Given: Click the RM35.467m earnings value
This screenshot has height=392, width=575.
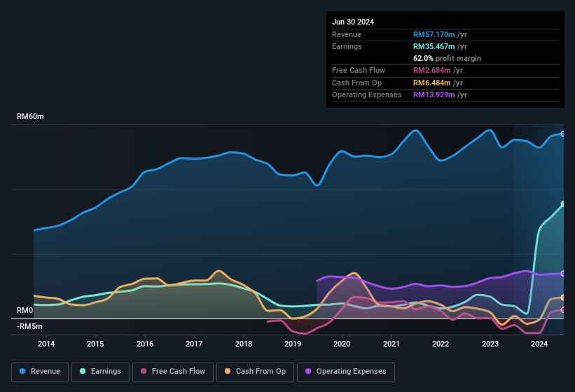Looking at the screenshot, I should coord(434,46).
